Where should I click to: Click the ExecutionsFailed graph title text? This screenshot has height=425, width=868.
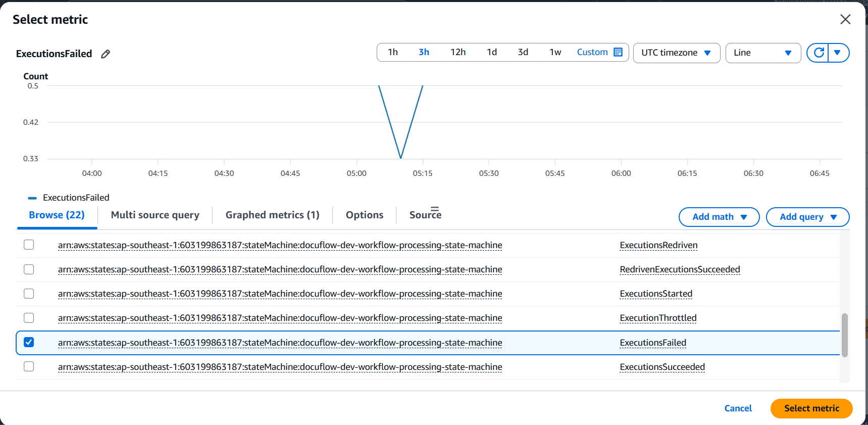[54, 54]
